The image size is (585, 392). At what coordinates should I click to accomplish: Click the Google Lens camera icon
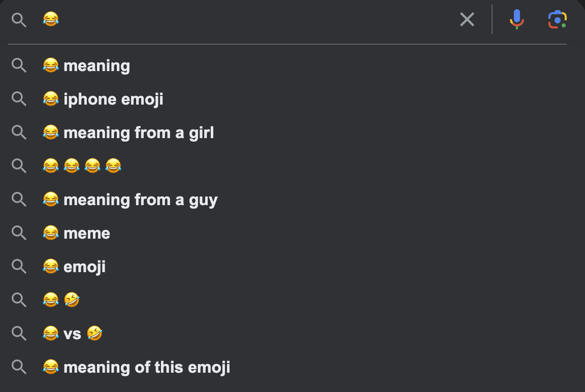click(x=557, y=20)
